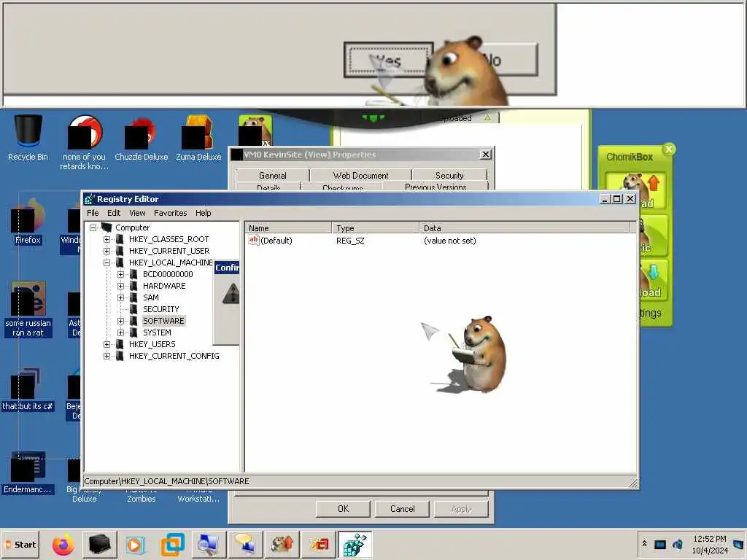Click the status bar registry path text
747x560 pixels.
pyautogui.click(x=166, y=481)
